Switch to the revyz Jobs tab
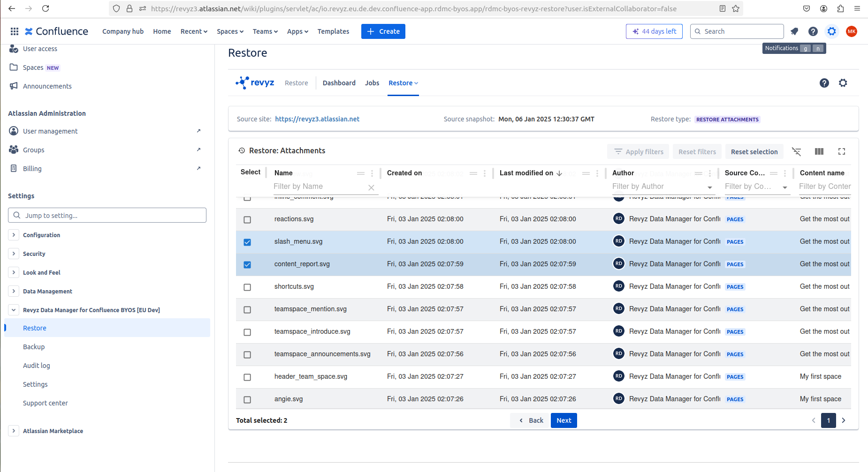This screenshot has height=472, width=868. (x=372, y=83)
